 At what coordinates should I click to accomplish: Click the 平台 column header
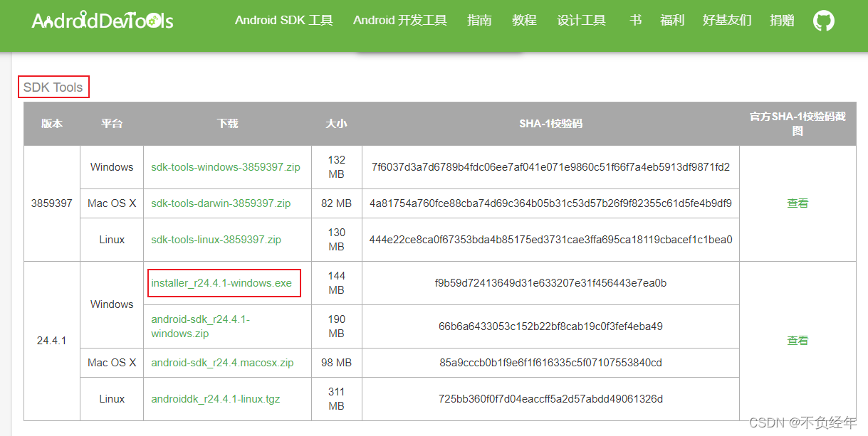(x=112, y=124)
